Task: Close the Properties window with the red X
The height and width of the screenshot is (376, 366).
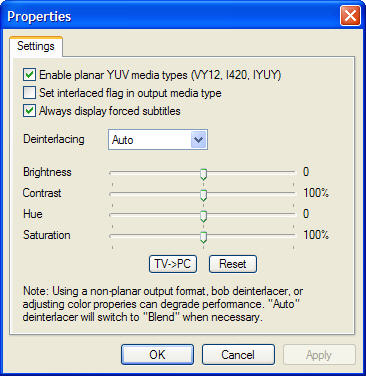Action: pos(350,15)
